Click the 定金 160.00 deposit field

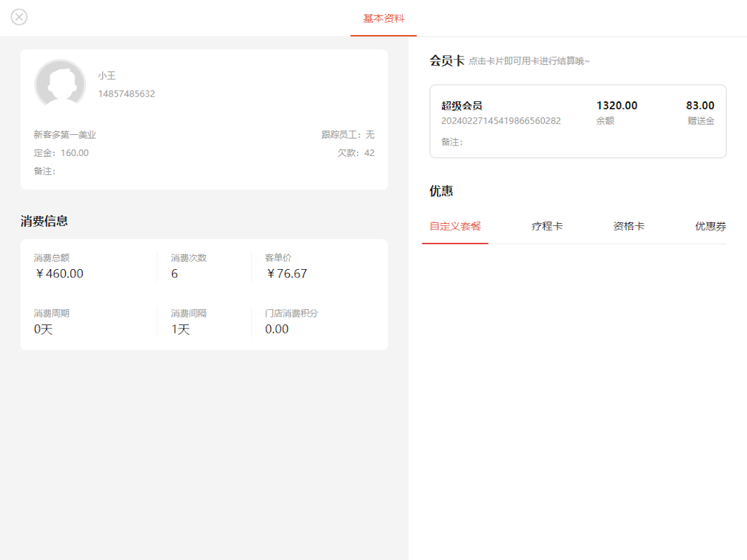[62, 153]
